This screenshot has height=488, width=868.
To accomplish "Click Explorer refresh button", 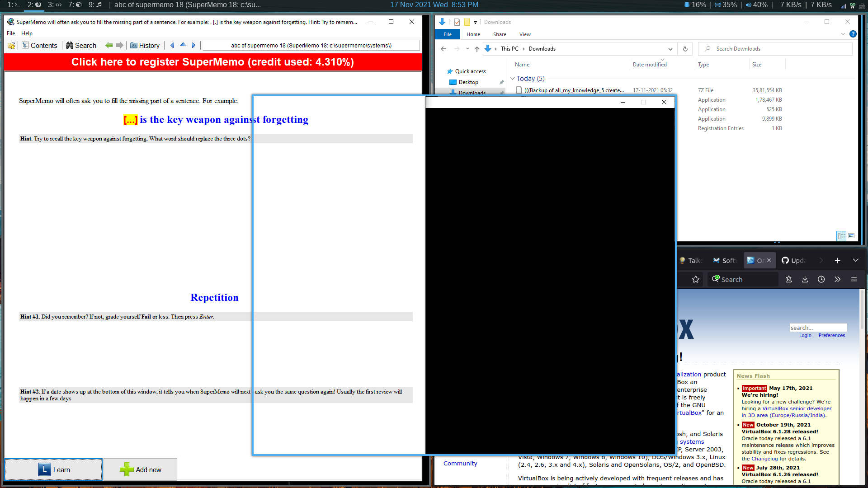I will (685, 49).
